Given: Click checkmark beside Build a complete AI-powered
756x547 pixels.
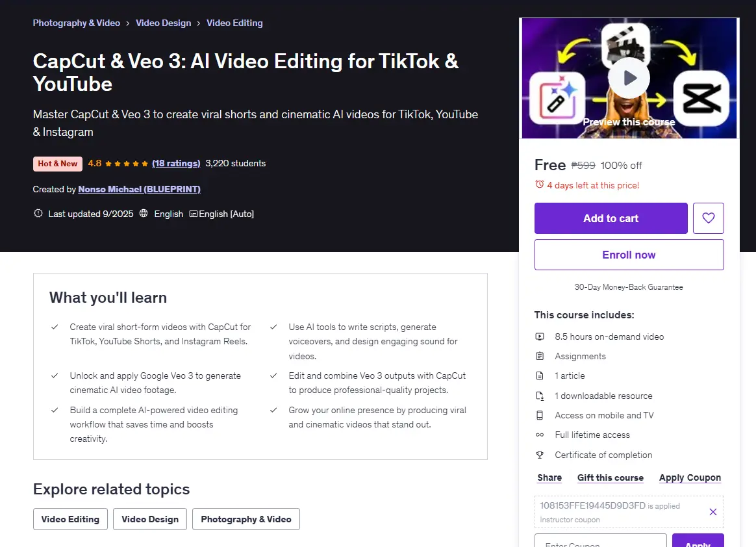Looking at the screenshot, I should pyautogui.click(x=55, y=410).
